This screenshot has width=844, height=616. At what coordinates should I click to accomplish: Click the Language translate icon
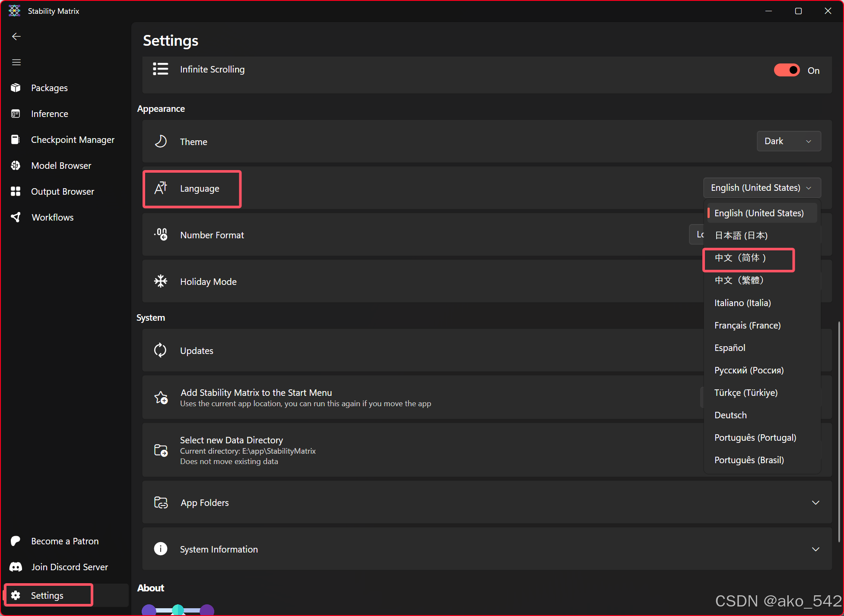point(161,188)
